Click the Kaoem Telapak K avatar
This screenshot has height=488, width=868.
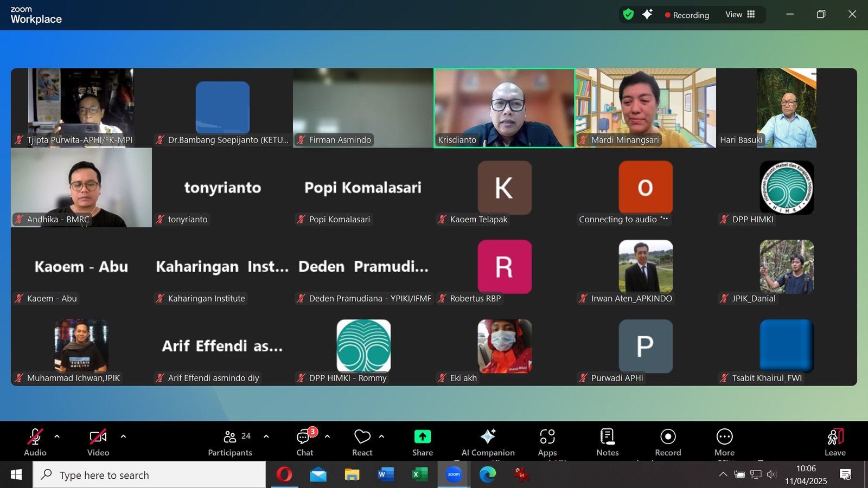point(505,188)
